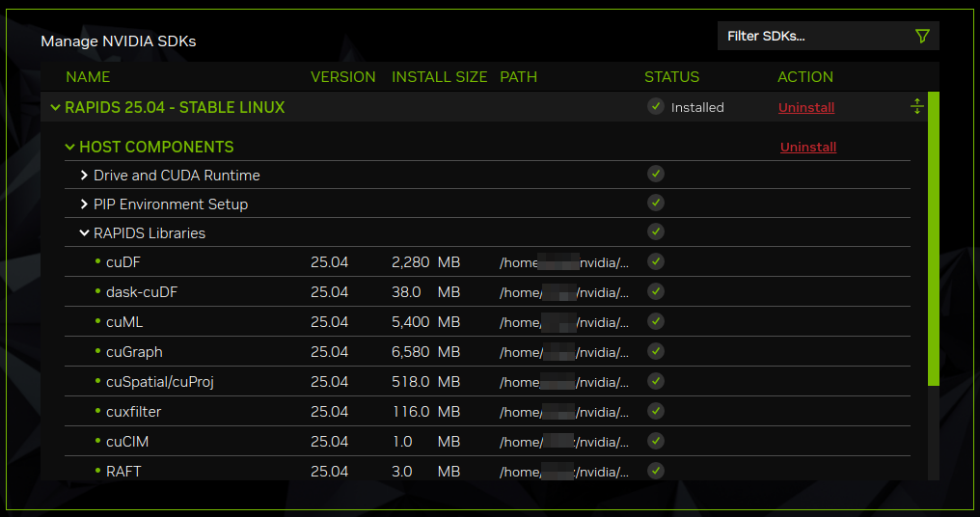Uninstall the Host Components
Screen dimensions: 980x517
tap(807, 148)
